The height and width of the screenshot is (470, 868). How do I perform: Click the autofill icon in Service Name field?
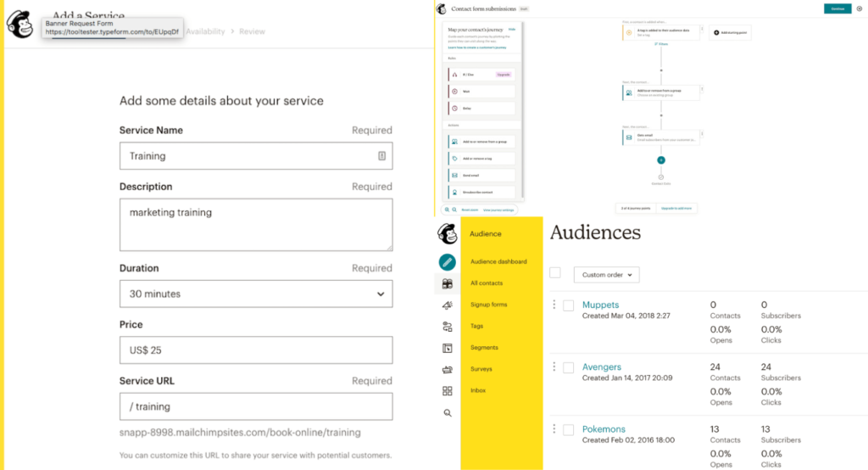click(381, 156)
